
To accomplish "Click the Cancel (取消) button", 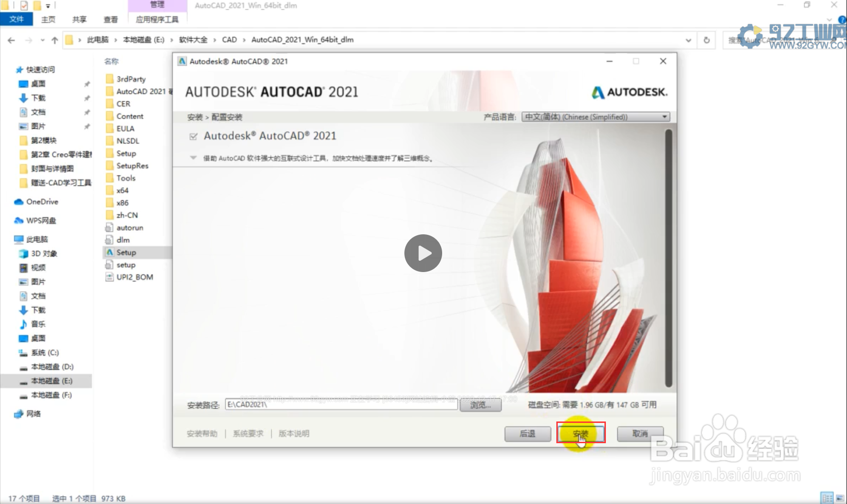I will [x=640, y=433].
